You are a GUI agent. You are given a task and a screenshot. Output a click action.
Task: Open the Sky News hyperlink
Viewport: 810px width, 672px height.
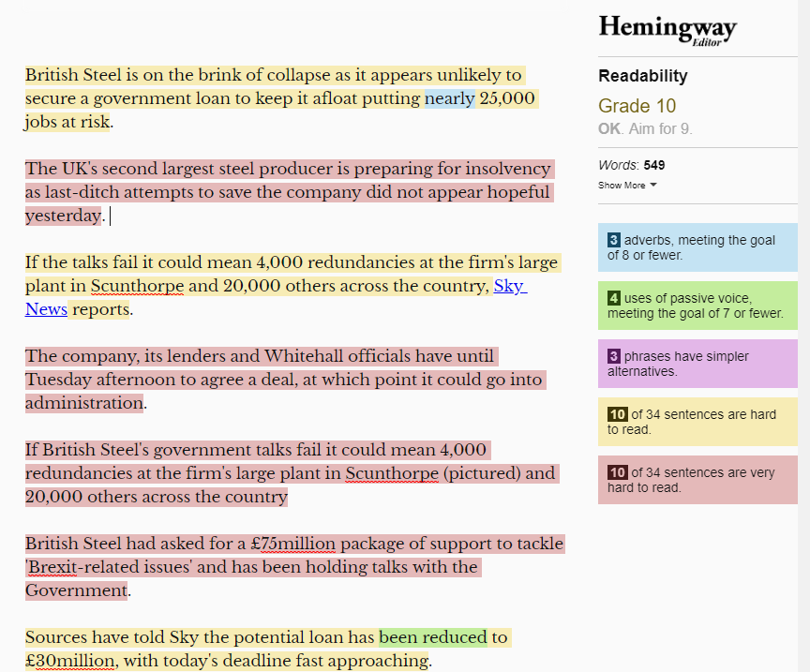[276, 297]
